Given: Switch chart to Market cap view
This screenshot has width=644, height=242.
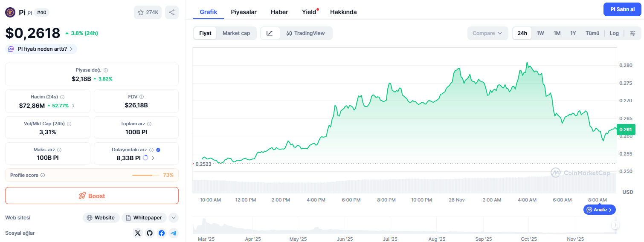Looking at the screenshot, I should coord(236,33).
